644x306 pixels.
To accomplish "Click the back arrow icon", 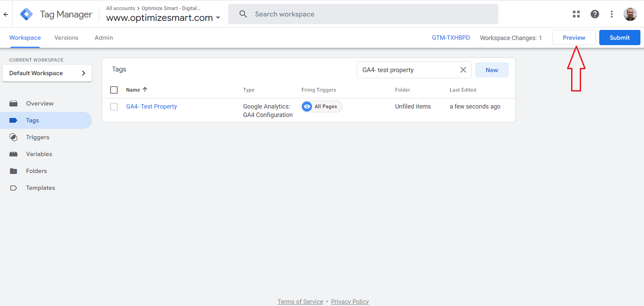I will [6, 14].
